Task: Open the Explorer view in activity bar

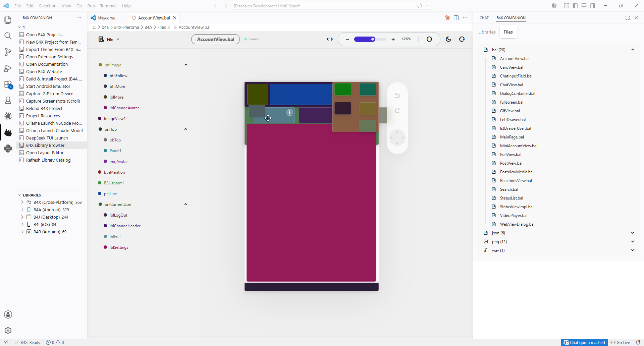Action: coord(8,20)
